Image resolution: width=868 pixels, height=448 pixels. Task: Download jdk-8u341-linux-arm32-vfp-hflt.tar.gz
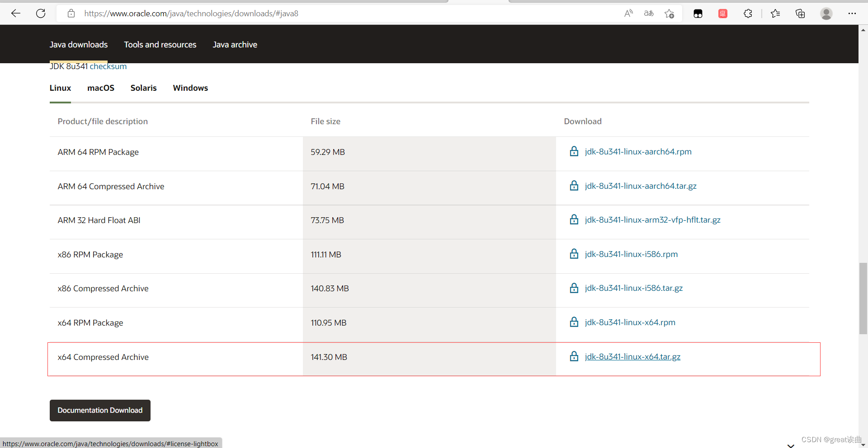[x=653, y=220]
